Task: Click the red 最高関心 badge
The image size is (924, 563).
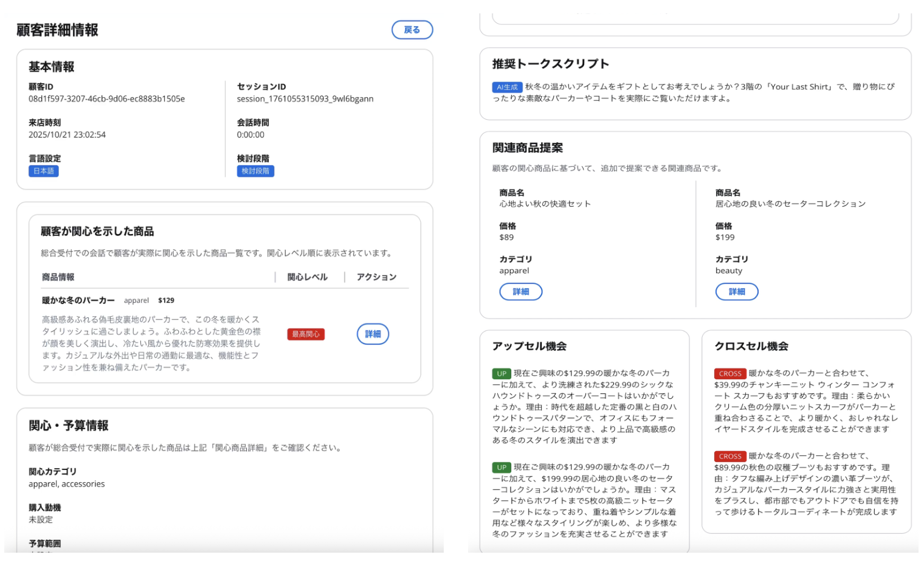Action: [306, 334]
